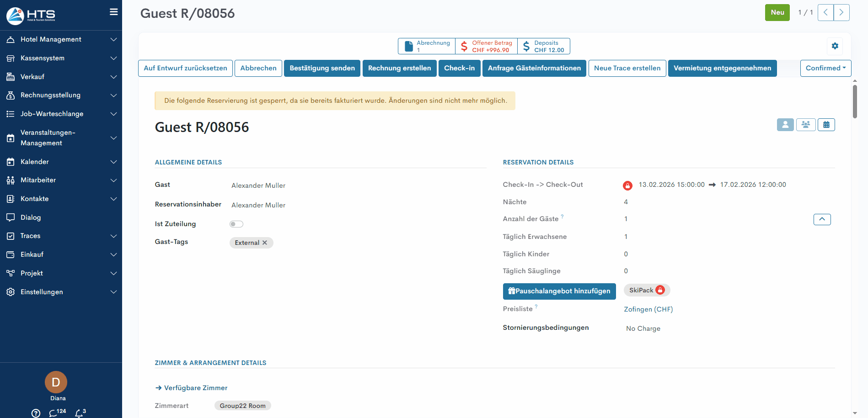Click the page vertical scrollbar

tap(855, 101)
